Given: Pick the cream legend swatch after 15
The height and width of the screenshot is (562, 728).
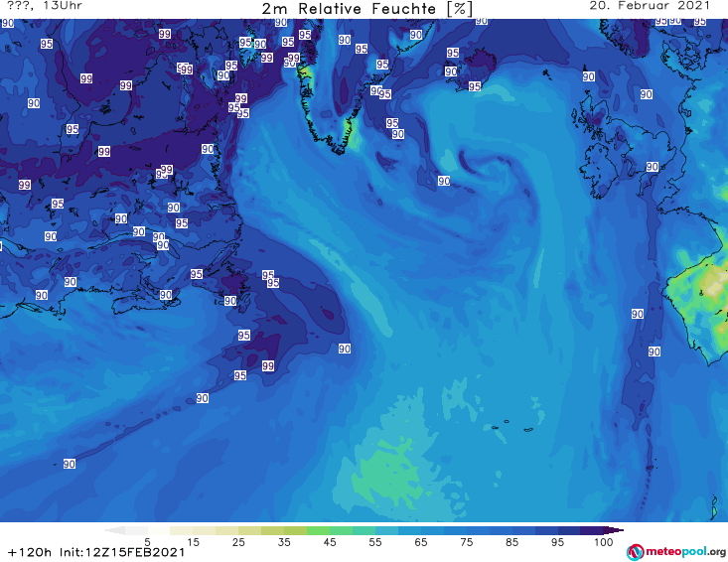Looking at the screenshot, I should [x=205, y=530].
